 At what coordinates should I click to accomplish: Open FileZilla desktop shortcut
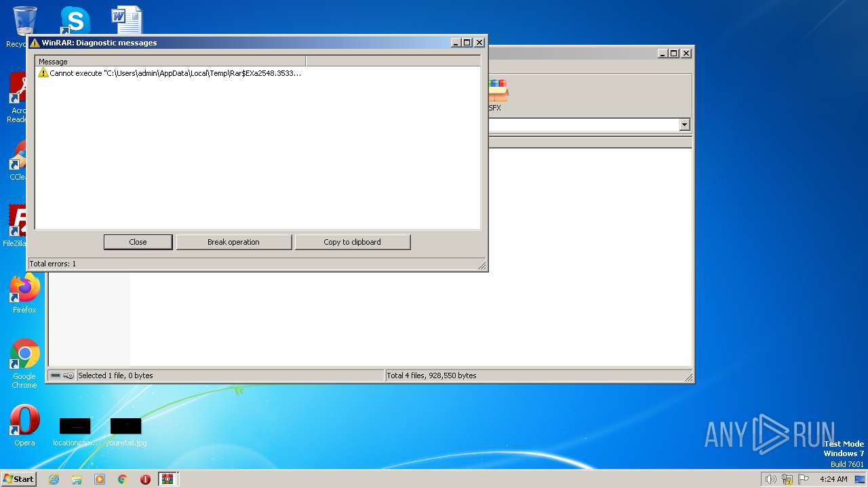(x=16, y=226)
